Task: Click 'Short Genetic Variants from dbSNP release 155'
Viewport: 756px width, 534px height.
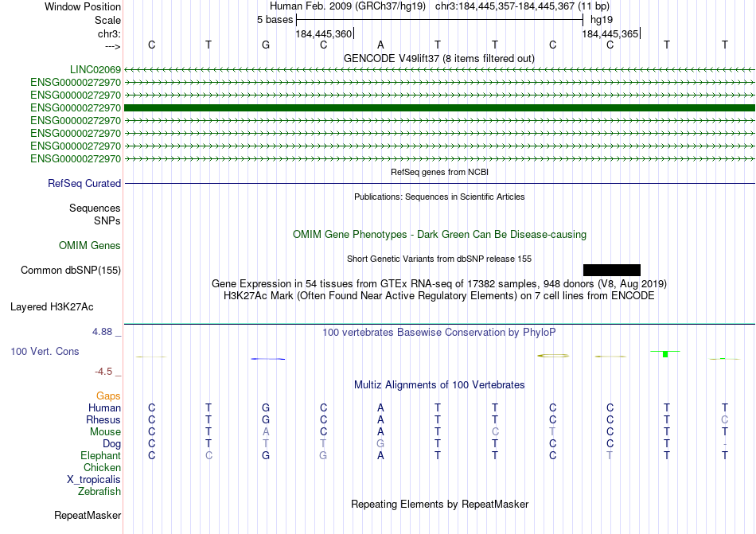Action: click(439, 259)
